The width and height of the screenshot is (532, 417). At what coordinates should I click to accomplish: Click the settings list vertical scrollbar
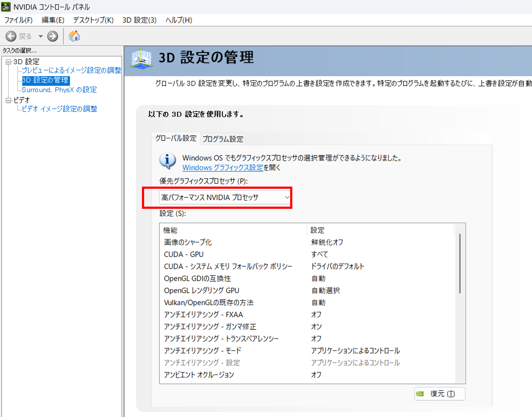[x=460, y=264]
